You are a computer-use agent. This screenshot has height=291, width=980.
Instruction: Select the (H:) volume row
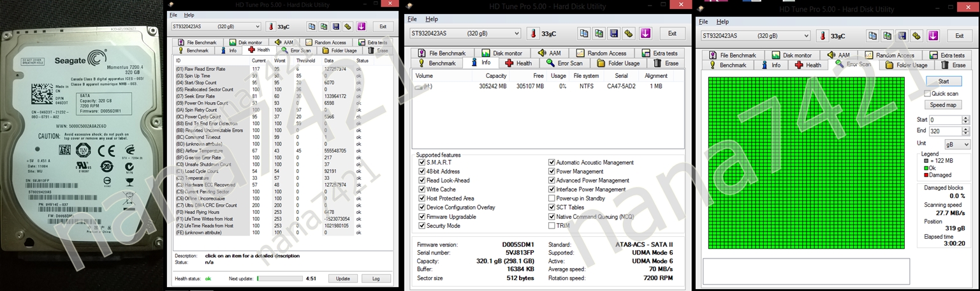[548, 86]
